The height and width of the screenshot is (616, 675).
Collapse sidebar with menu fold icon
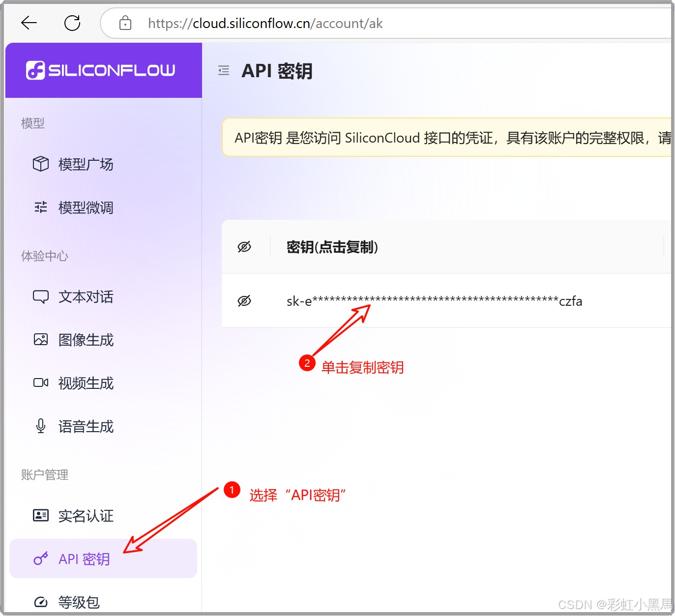click(224, 70)
